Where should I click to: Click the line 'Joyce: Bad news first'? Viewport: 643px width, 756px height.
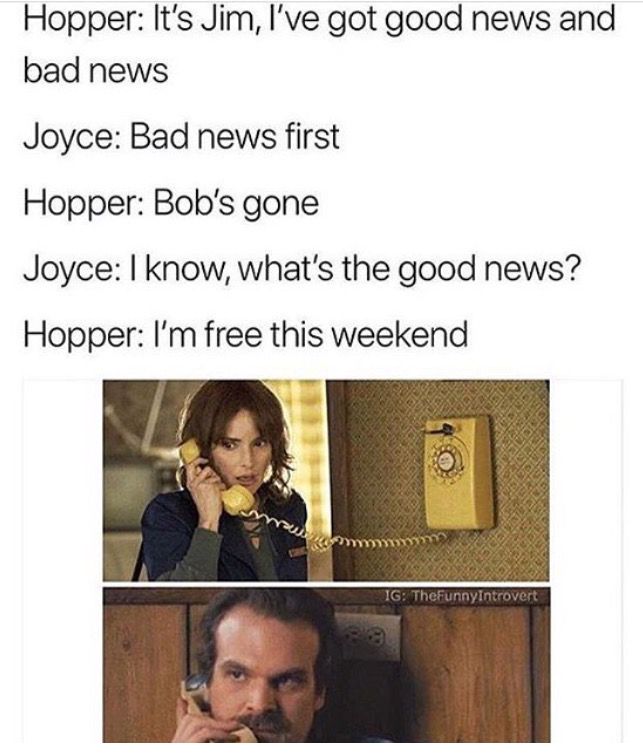pos(181,136)
